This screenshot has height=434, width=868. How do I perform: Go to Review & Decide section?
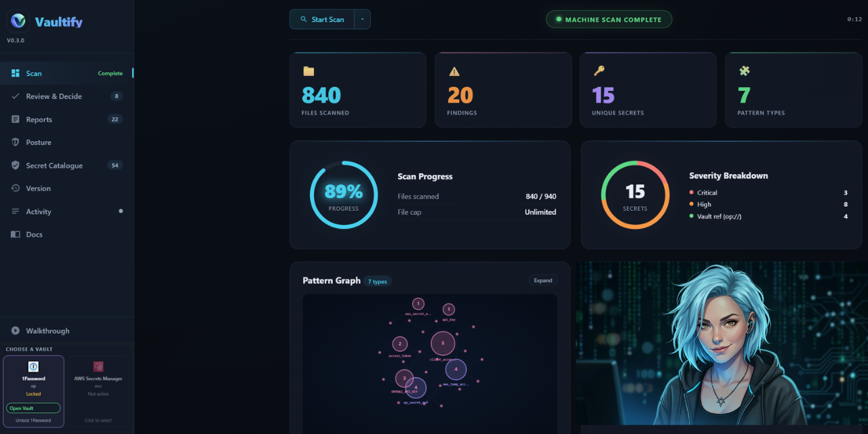pyautogui.click(x=66, y=96)
